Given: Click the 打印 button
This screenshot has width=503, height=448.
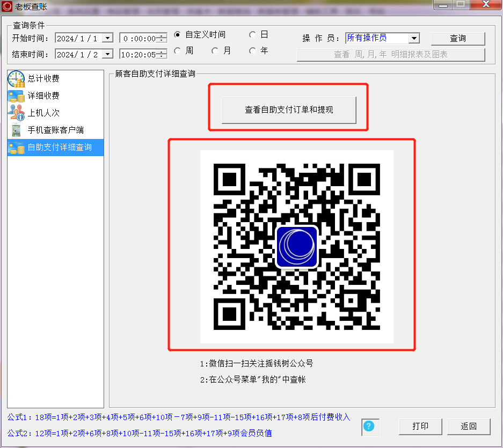Looking at the screenshot, I should [x=420, y=426].
